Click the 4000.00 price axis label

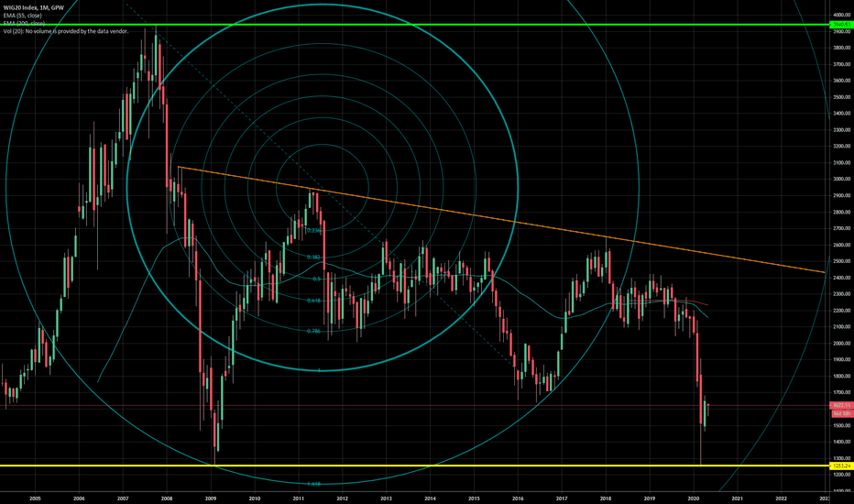[x=841, y=15]
